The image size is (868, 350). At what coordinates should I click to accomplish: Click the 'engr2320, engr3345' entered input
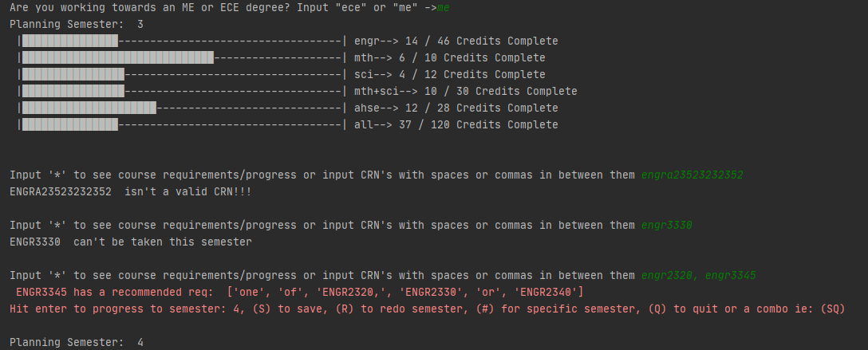pos(699,275)
